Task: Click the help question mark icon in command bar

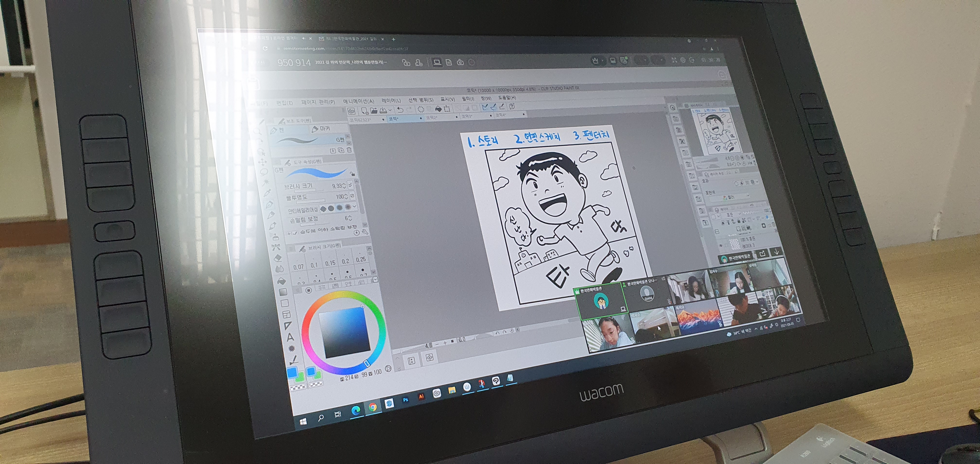Action: 512,106
